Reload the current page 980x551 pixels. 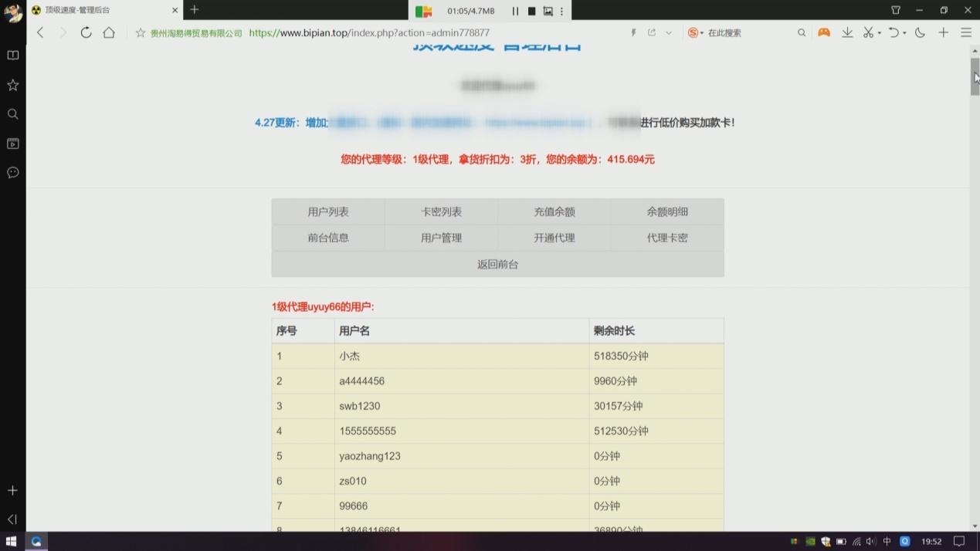pos(86,32)
